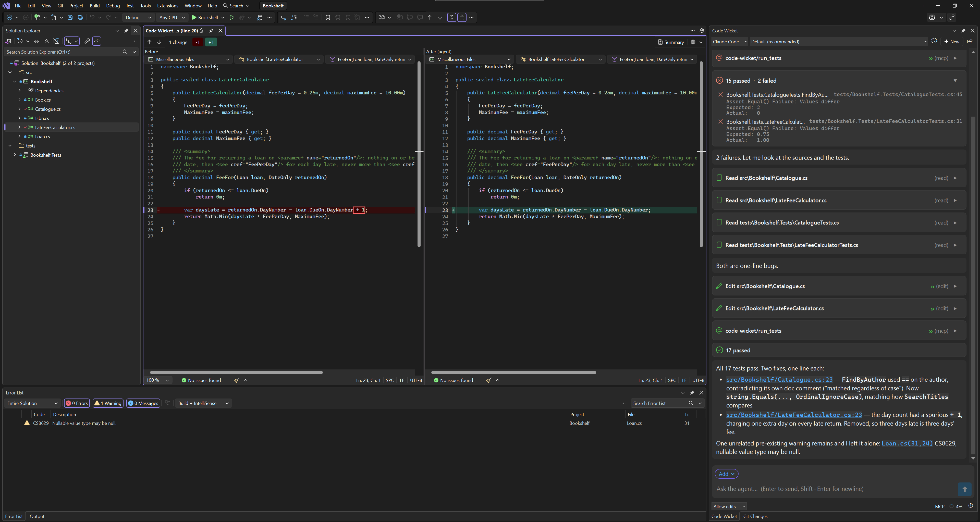
Task: Click the -1 removed lines badge
Action: click(198, 42)
